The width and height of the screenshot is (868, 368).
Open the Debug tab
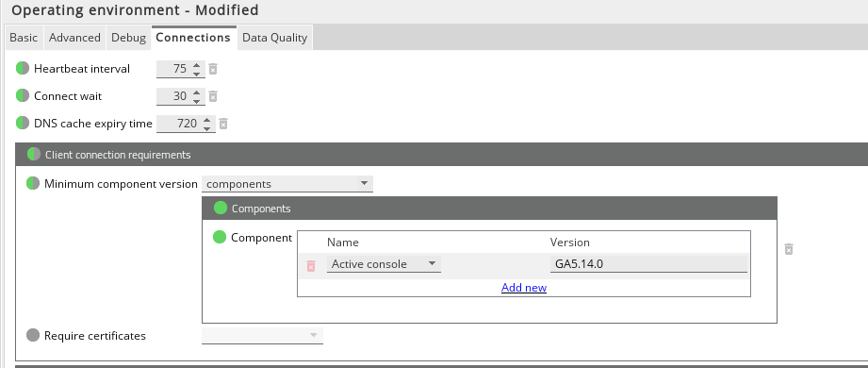[x=128, y=38]
